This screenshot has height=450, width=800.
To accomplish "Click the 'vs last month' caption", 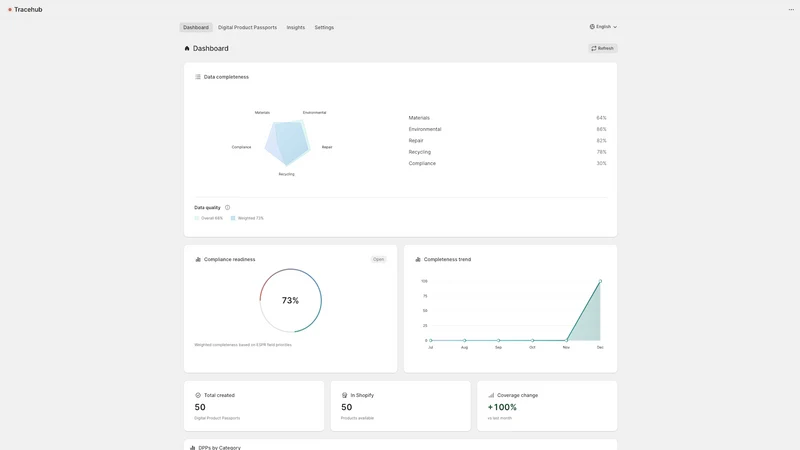I will [499, 418].
